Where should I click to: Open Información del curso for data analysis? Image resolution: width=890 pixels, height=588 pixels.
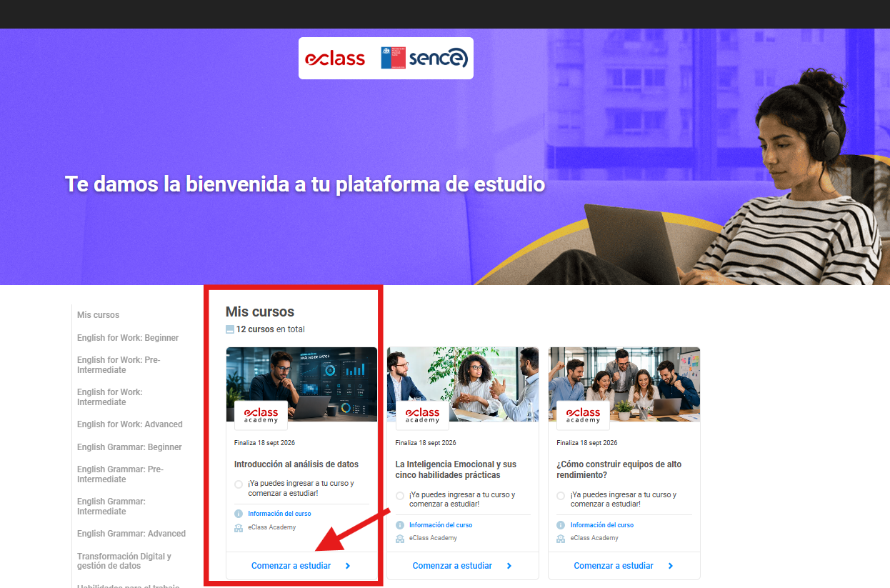(279, 514)
